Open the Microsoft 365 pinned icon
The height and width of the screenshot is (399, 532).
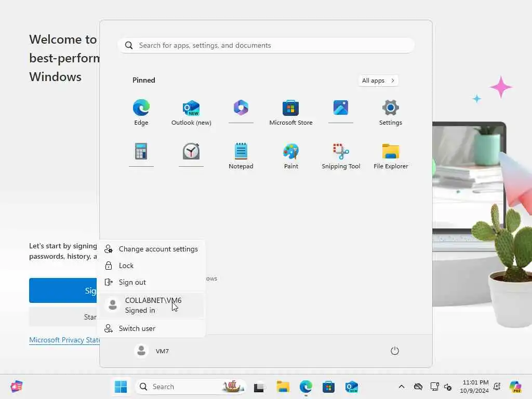(x=241, y=111)
